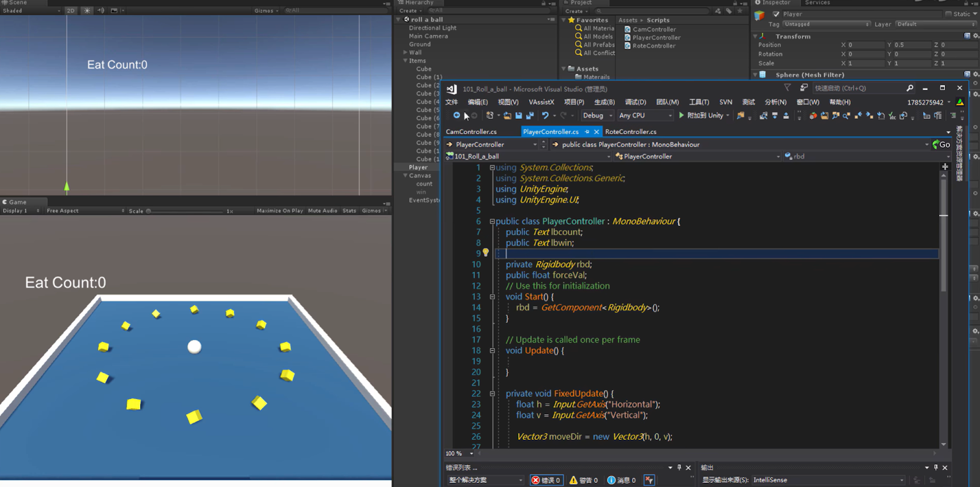Click the Errors 0 filter button
This screenshot has width=980, height=487.
(546, 480)
